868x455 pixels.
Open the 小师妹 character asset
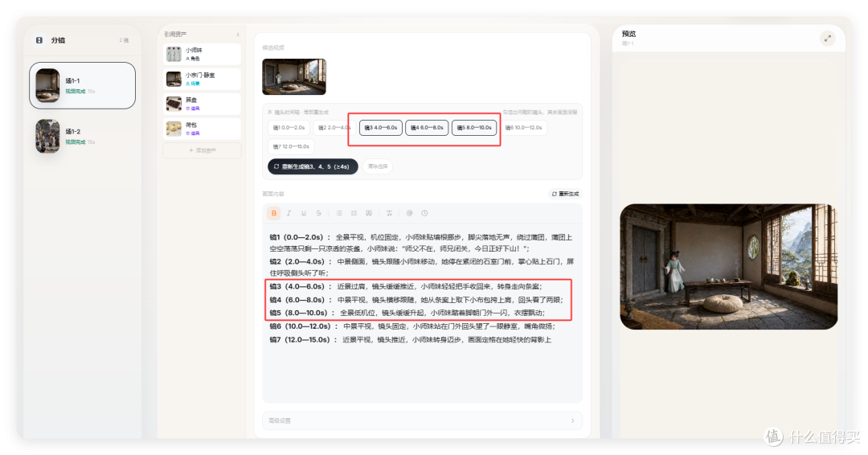tap(202, 54)
